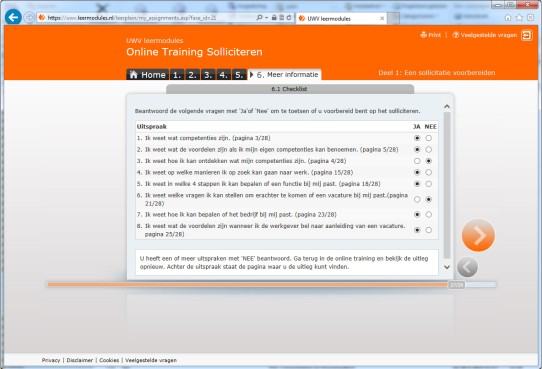
Task: Open Veelgestelde vragen in the footer
Action: (151, 360)
